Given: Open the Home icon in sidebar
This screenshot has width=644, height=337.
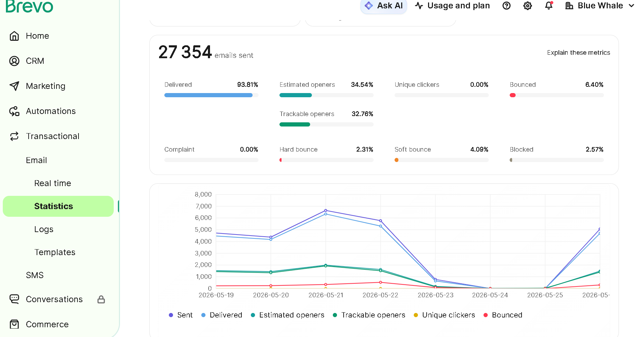Looking at the screenshot, I should pyautogui.click(x=14, y=36).
